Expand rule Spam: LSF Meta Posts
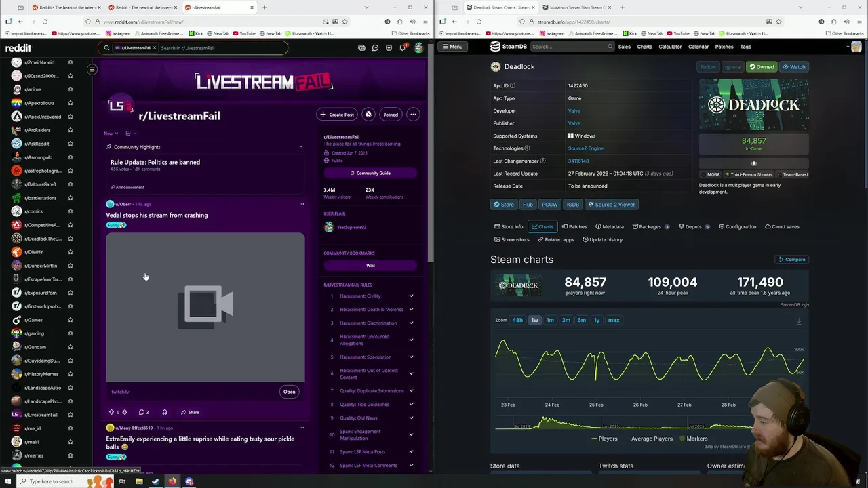The image size is (868, 488). pos(411,452)
